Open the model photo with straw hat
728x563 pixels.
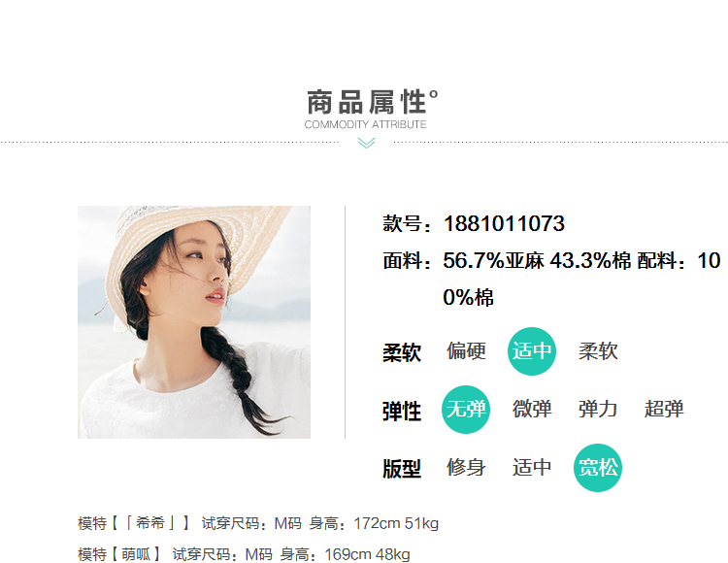194,322
